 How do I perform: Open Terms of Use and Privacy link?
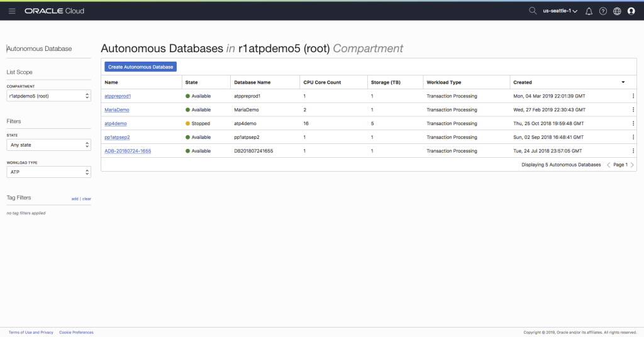(31, 333)
